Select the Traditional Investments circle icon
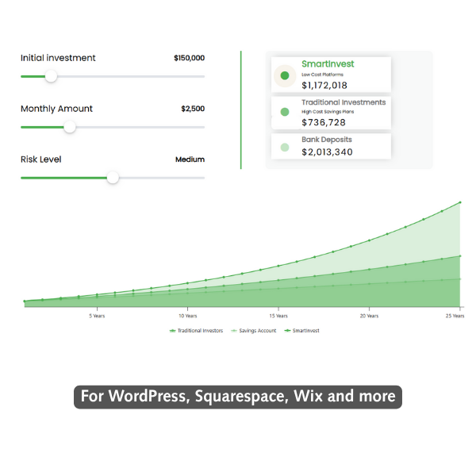 point(285,112)
